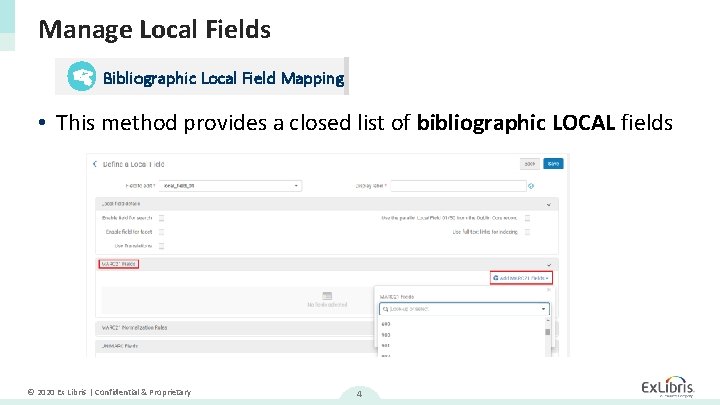Image resolution: width=720 pixels, height=405 pixels.
Task: Open the Bibliographic Local Field Mapping link
Action: 223,78
